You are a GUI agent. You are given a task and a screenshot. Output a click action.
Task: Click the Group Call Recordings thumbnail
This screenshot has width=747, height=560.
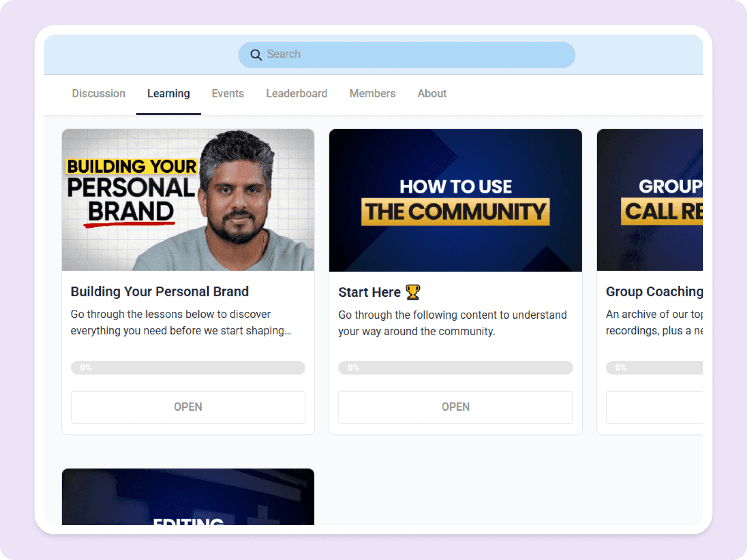(650, 200)
